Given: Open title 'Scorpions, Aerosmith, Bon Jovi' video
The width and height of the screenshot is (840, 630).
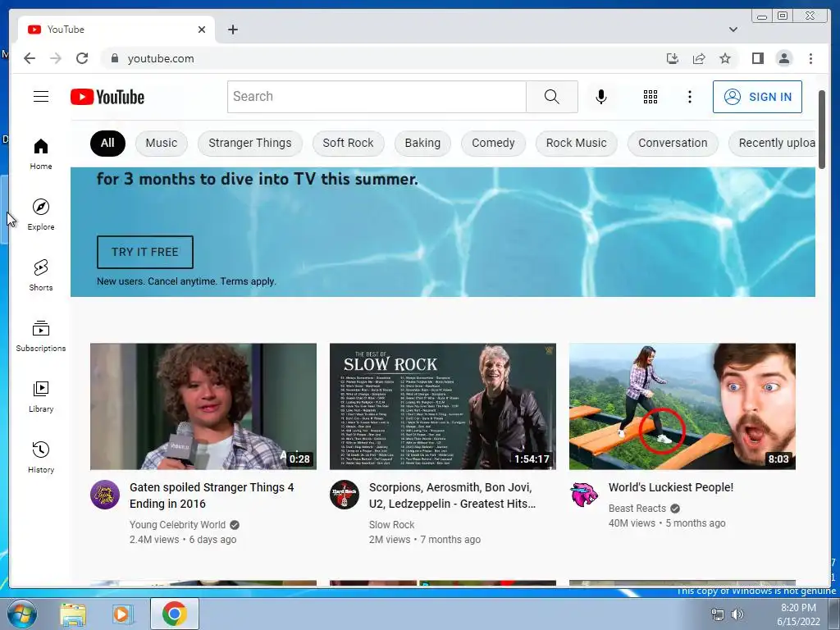Looking at the screenshot, I should click(452, 495).
